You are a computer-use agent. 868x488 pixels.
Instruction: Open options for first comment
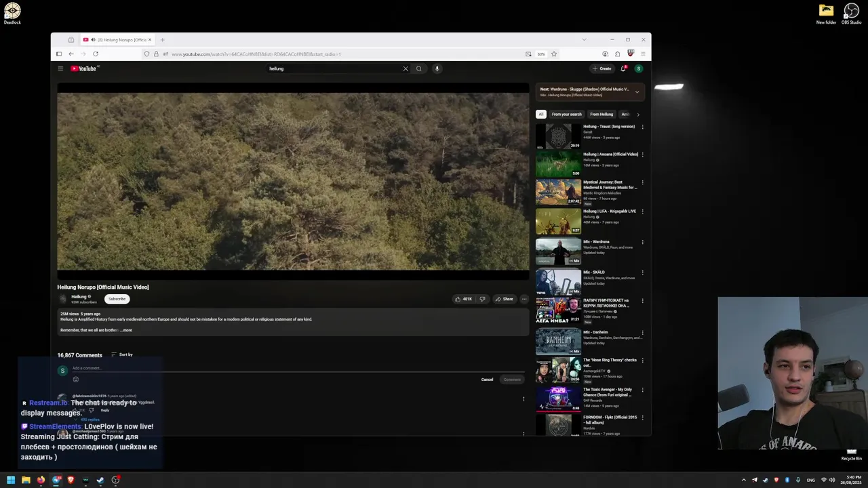(x=524, y=399)
